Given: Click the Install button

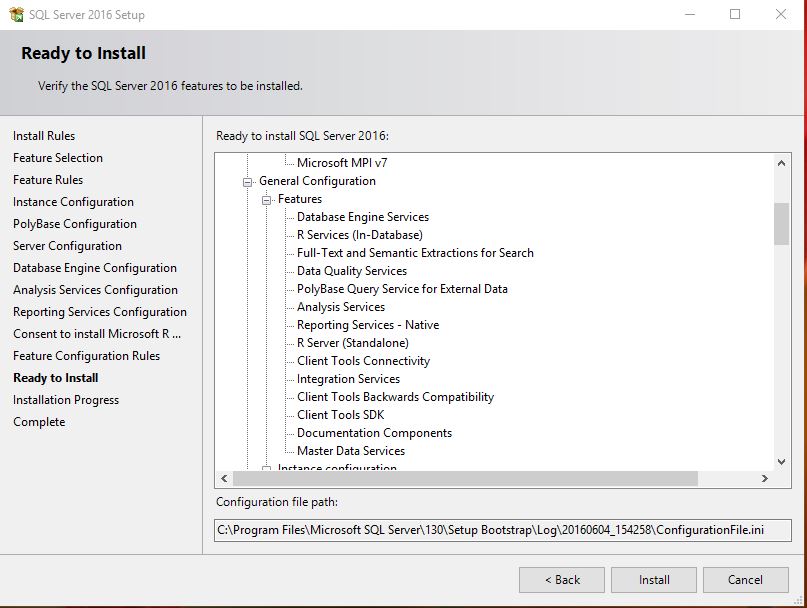Looking at the screenshot, I should pos(653,580).
